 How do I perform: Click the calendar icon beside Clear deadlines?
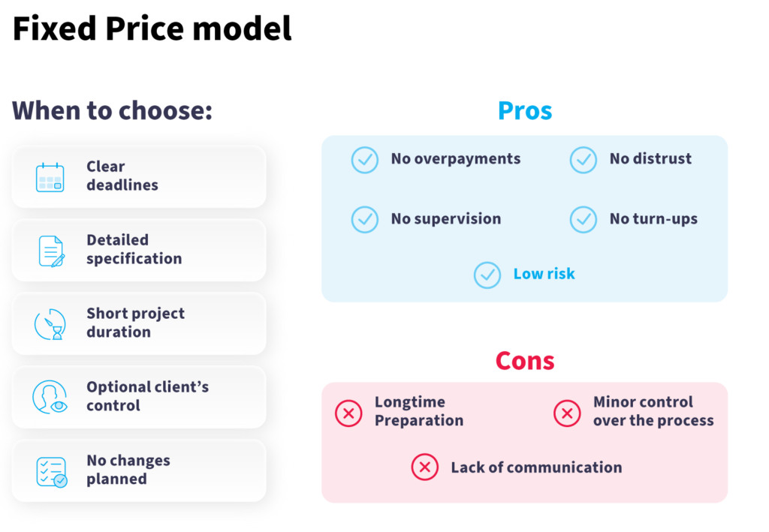50,177
